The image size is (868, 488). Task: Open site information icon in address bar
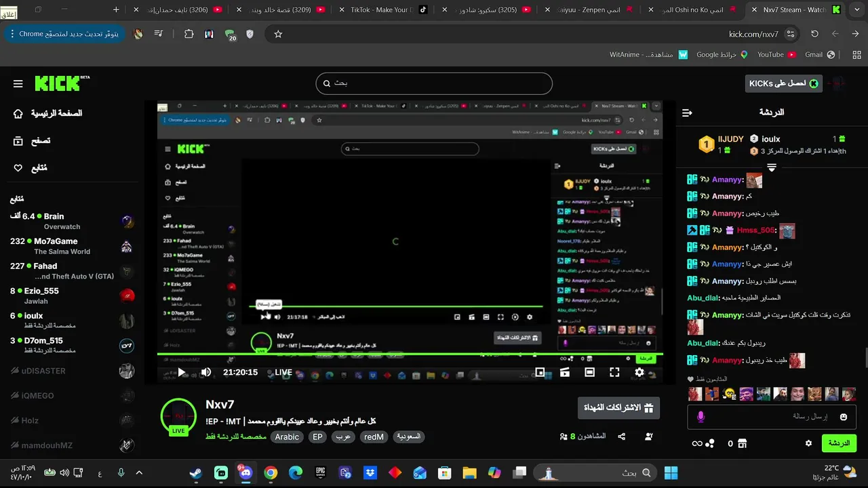coord(791,34)
